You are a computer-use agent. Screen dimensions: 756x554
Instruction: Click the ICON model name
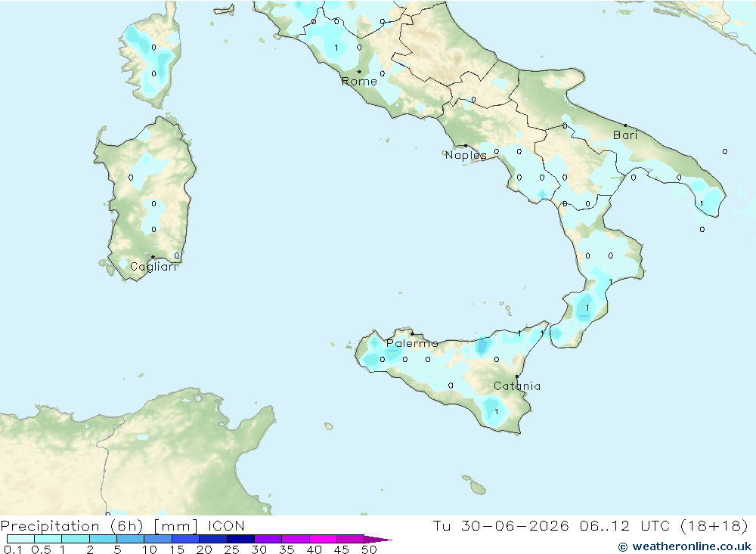click(227, 526)
